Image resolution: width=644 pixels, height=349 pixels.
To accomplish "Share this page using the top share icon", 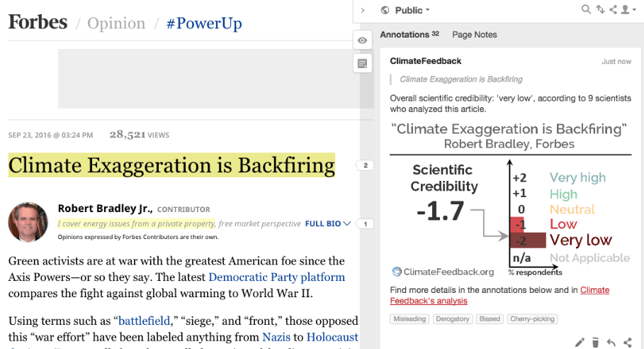I will (614, 9).
